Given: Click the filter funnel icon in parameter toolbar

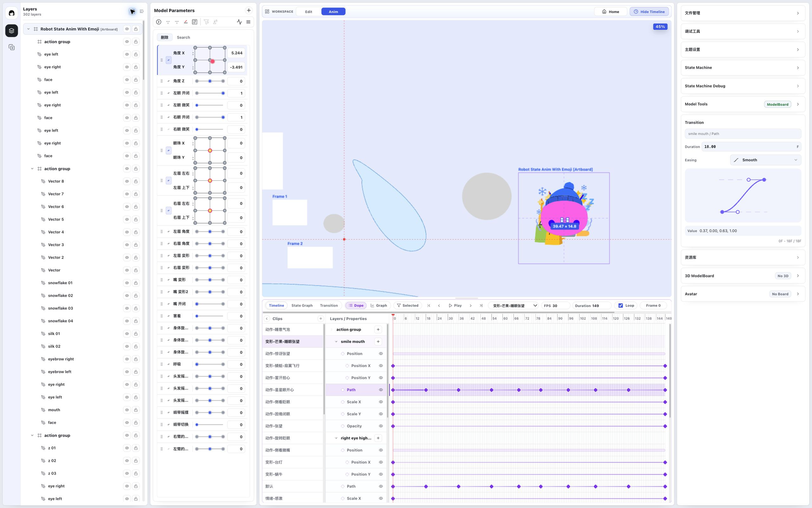Looking at the screenshot, I should (x=206, y=22).
